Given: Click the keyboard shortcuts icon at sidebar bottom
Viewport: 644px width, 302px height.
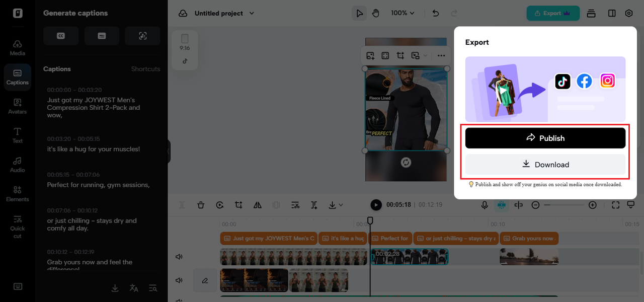Looking at the screenshot, I should coord(18,286).
